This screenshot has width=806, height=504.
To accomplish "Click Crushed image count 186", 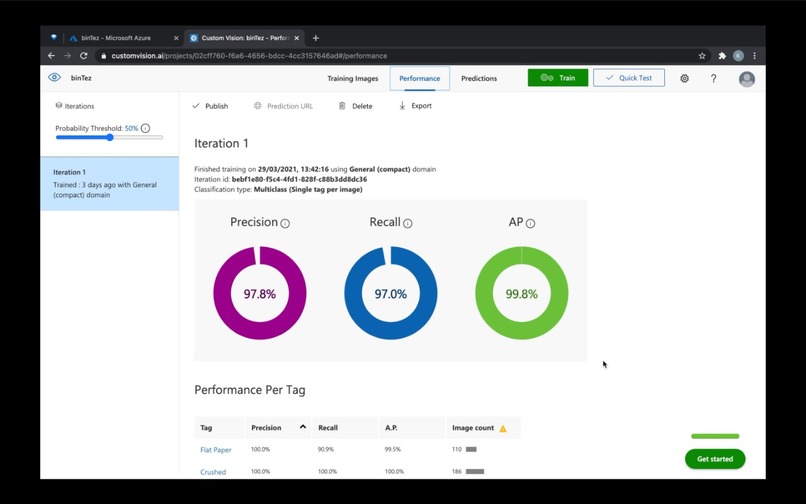I will [456, 472].
